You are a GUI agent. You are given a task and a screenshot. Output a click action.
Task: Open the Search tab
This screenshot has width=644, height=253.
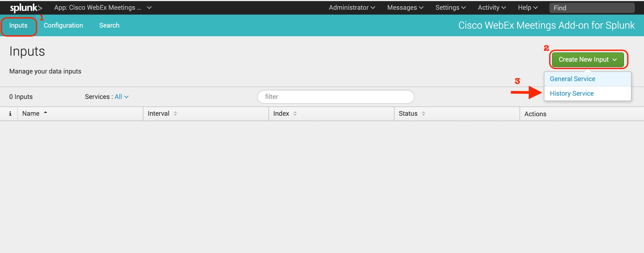tap(109, 25)
